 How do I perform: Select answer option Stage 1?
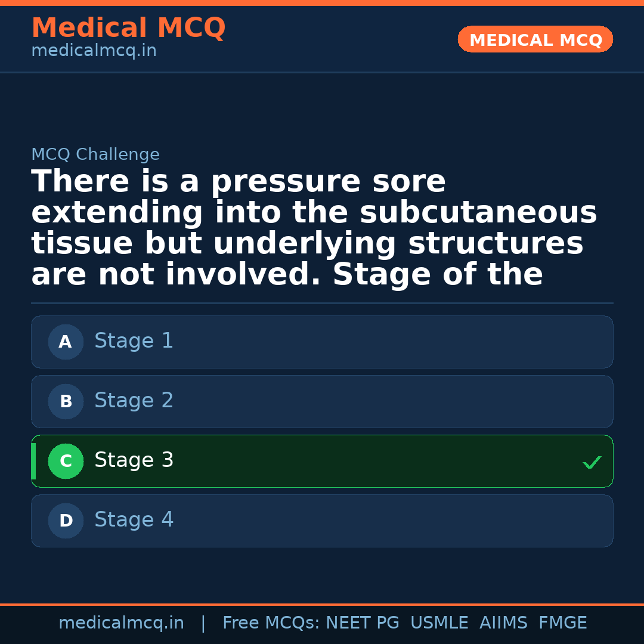322,342
